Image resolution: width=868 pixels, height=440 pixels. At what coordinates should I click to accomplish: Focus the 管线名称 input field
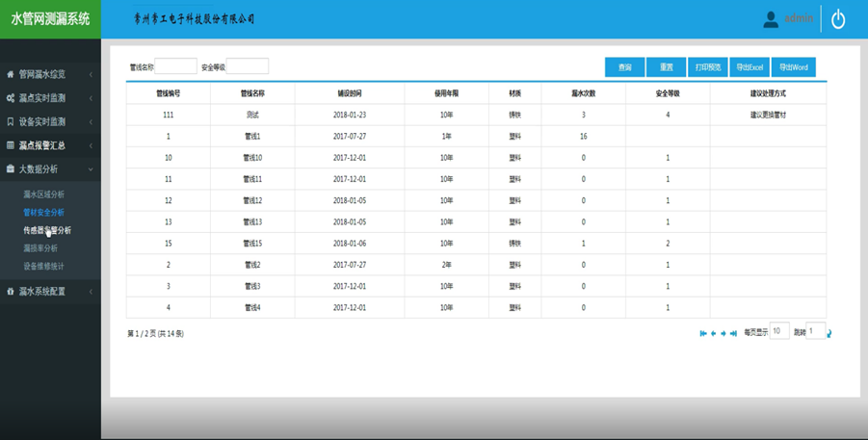175,66
